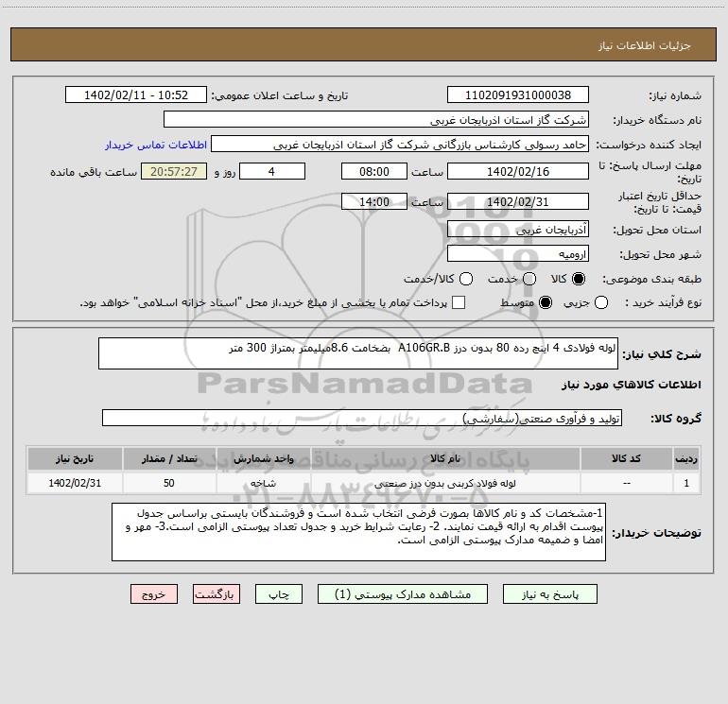
Task: Select the خدمت radio button
Action: [x=529, y=279]
